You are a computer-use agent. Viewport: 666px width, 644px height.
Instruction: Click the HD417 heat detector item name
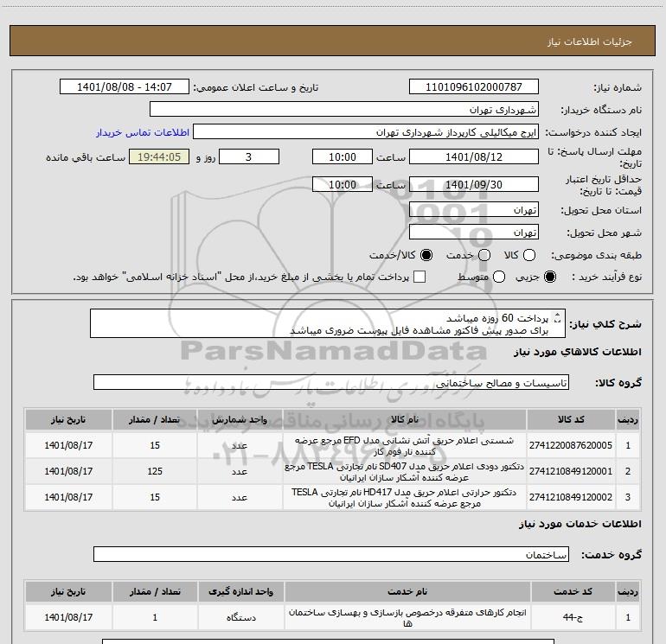(x=405, y=498)
